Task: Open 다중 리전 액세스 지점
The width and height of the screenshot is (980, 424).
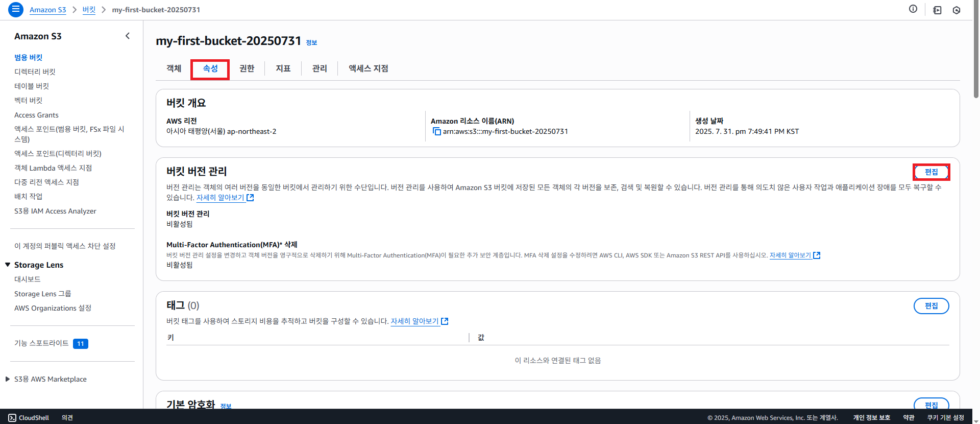Action: point(46,182)
